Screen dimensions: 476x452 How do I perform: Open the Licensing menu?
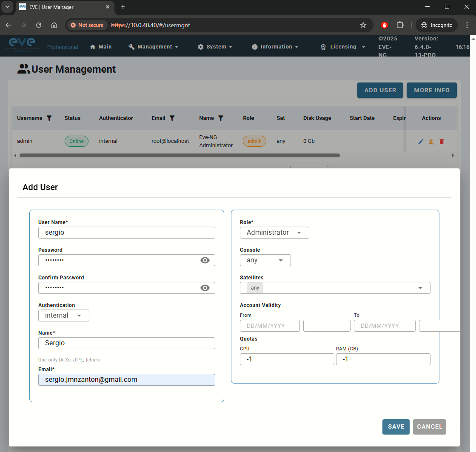click(343, 47)
